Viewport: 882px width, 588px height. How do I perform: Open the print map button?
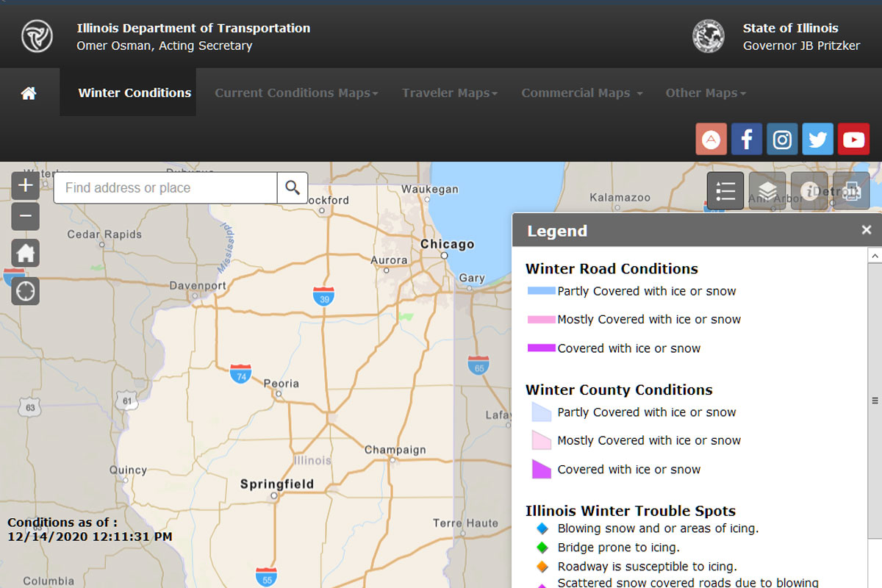851,191
